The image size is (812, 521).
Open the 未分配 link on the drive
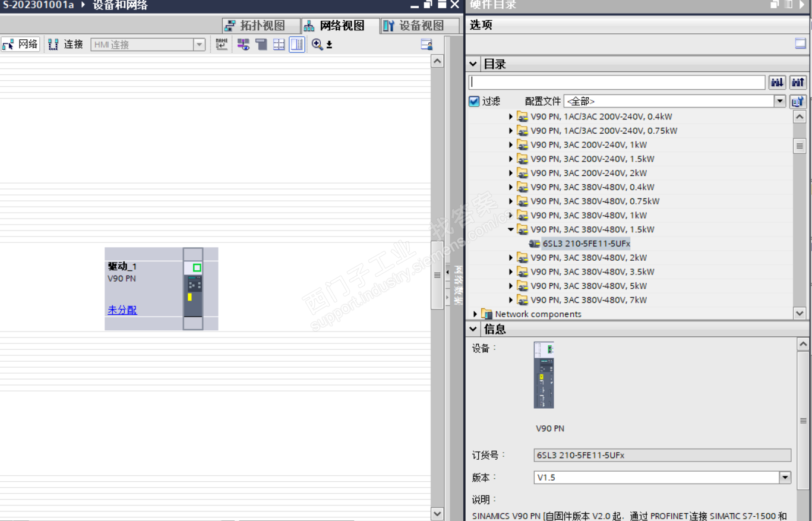pyautogui.click(x=122, y=310)
